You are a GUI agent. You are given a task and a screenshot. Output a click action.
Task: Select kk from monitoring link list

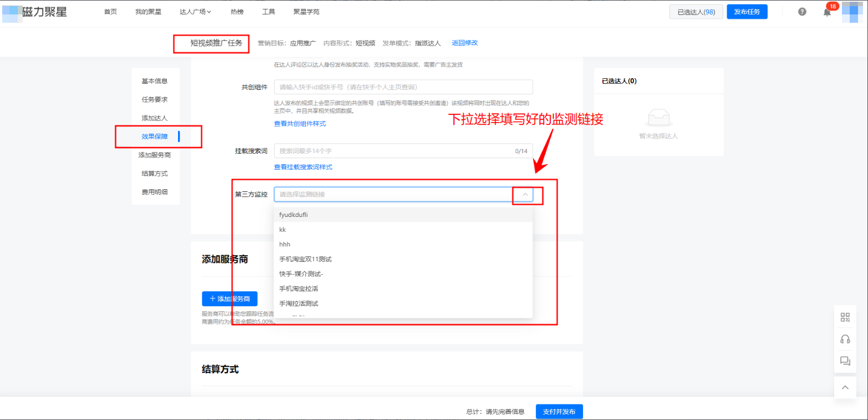pyautogui.click(x=403, y=230)
